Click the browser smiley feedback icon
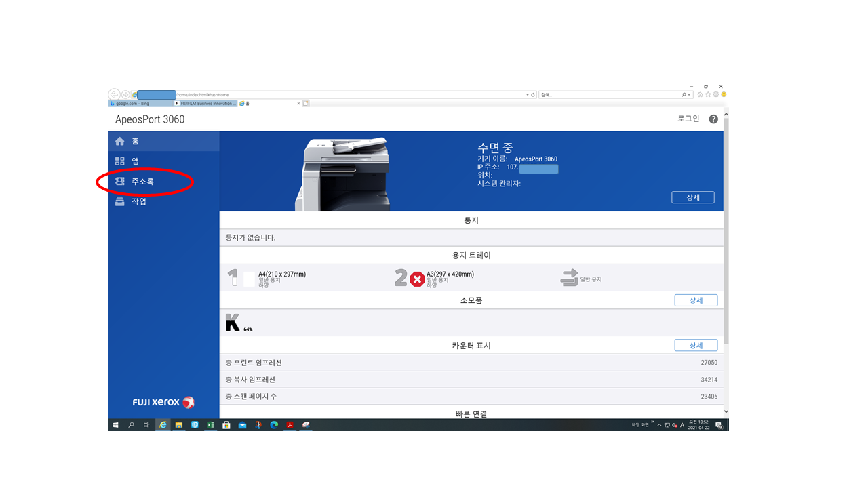 click(x=724, y=95)
